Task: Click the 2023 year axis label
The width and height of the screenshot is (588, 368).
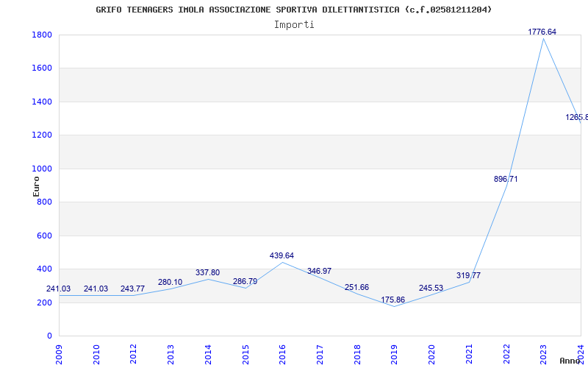Action: [543, 353]
